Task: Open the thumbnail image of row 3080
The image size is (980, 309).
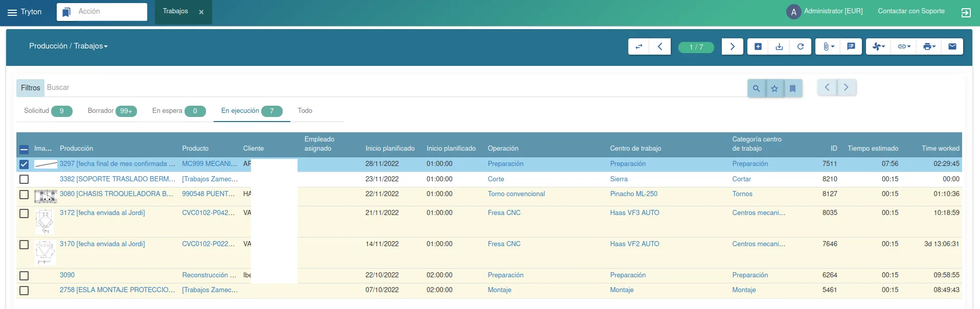Action: [x=45, y=196]
